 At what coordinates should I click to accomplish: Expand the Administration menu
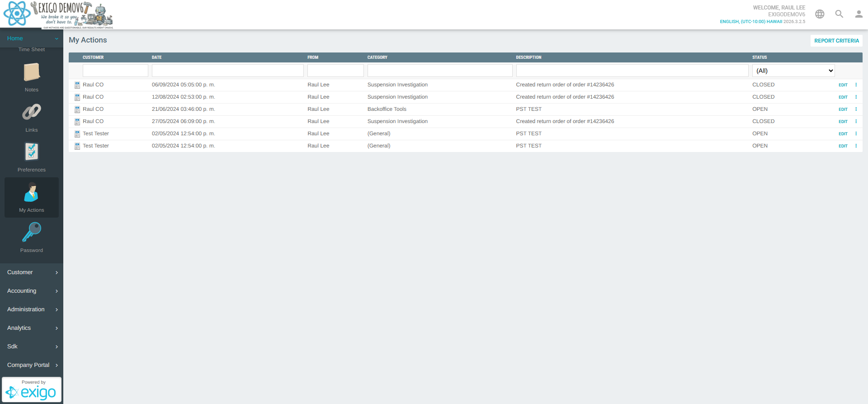tap(32, 309)
